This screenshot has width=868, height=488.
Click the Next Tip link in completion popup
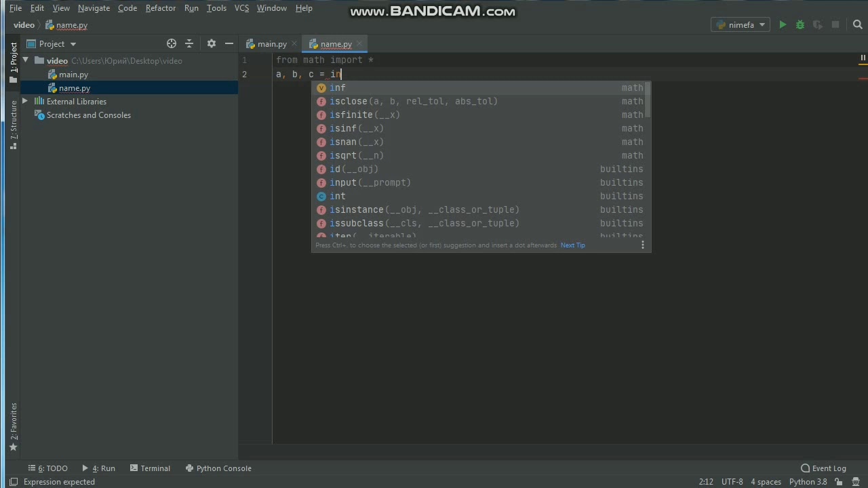pos(572,245)
